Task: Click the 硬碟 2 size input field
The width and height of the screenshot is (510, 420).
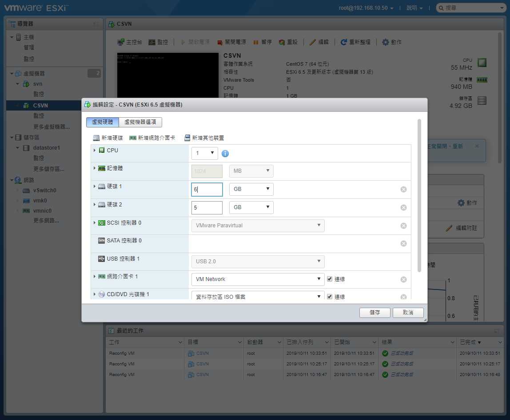Action: pos(207,207)
